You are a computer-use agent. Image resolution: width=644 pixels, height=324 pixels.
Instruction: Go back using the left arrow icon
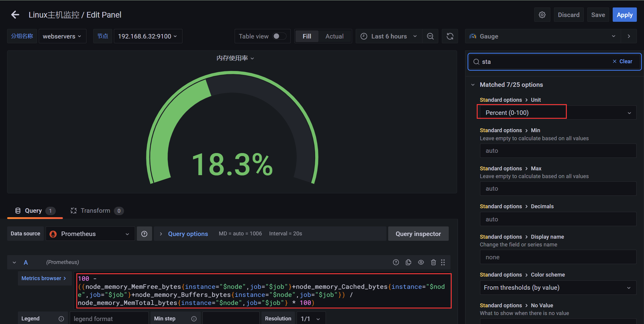[15, 15]
